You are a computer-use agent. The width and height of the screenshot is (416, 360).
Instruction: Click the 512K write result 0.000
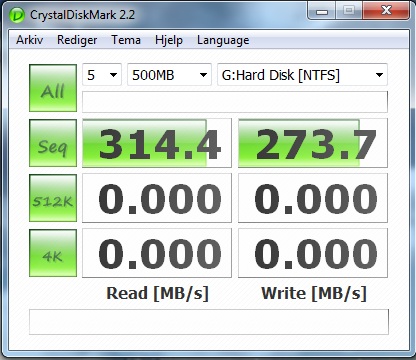pyautogui.click(x=313, y=198)
